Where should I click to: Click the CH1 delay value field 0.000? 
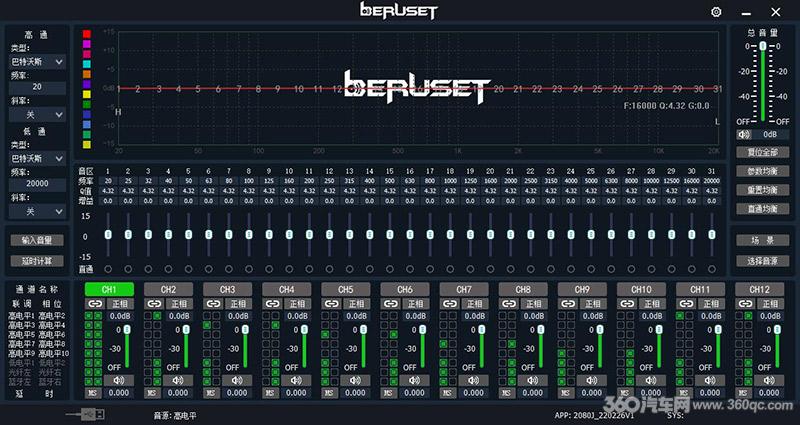pyautogui.click(x=119, y=393)
